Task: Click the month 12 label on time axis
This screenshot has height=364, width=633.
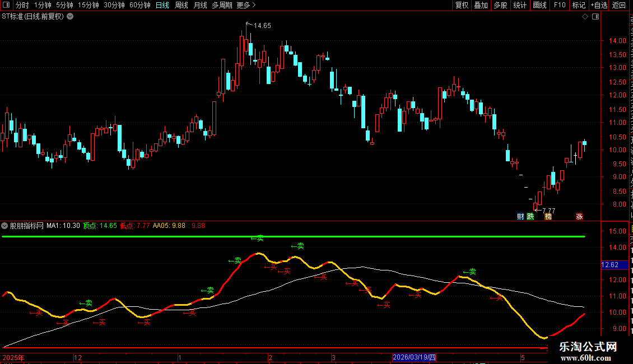Action: click(78, 357)
